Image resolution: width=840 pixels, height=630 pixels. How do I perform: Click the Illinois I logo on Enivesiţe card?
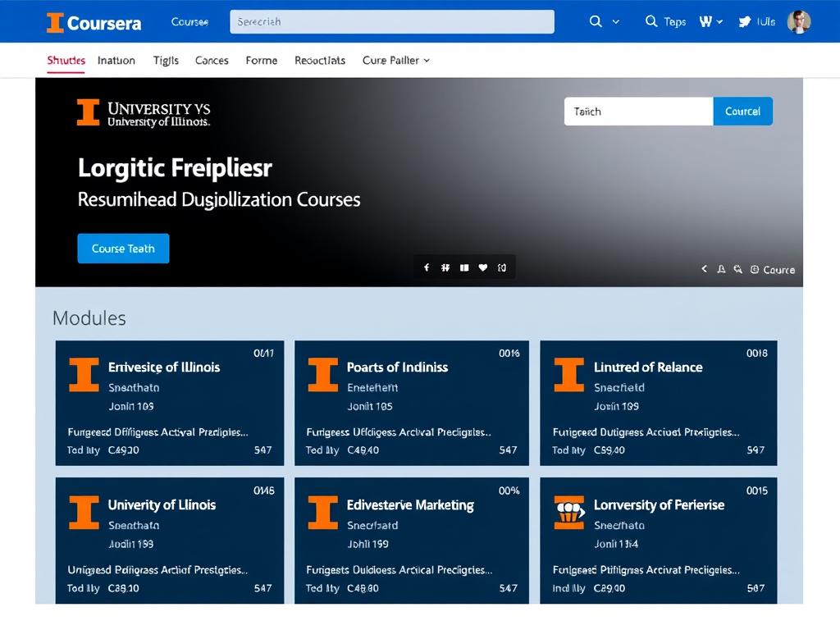84,375
